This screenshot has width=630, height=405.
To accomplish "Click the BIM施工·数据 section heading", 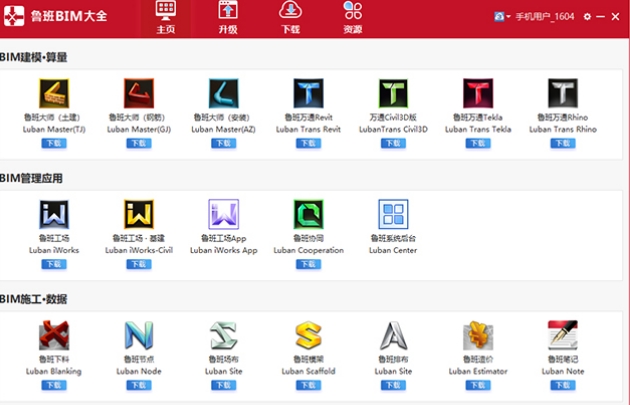I will click(x=33, y=299).
